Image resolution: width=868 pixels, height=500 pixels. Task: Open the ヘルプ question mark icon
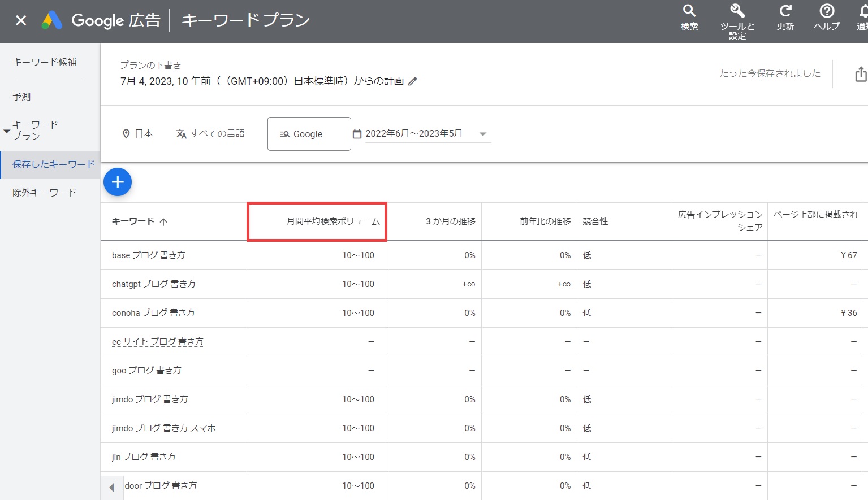tap(827, 18)
